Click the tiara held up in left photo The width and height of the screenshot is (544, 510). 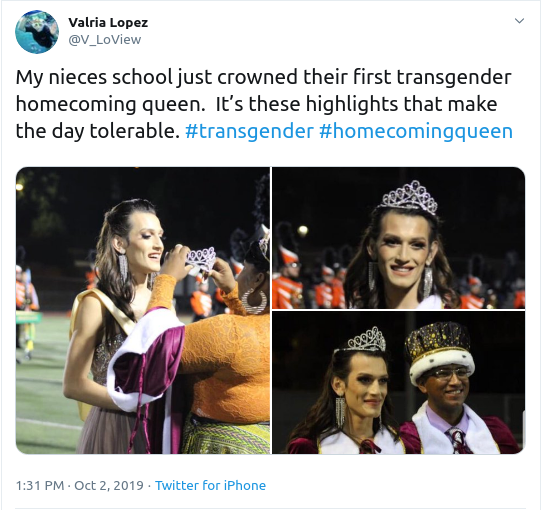(201, 260)
